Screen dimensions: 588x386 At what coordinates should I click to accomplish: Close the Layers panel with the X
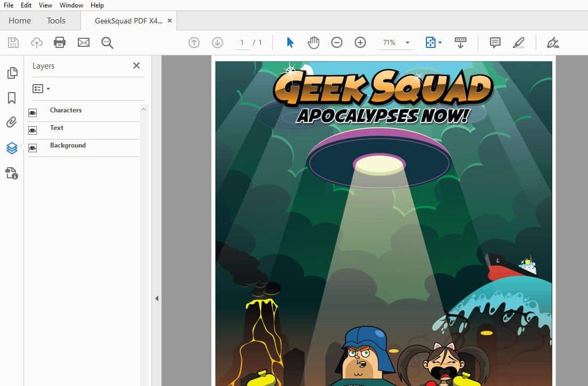(x=136, y=65)
